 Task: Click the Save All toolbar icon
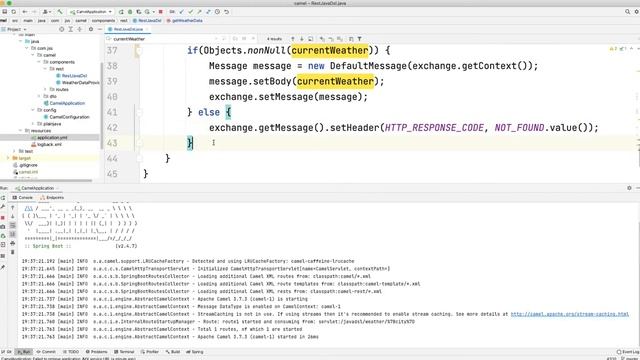coord(5,12)
